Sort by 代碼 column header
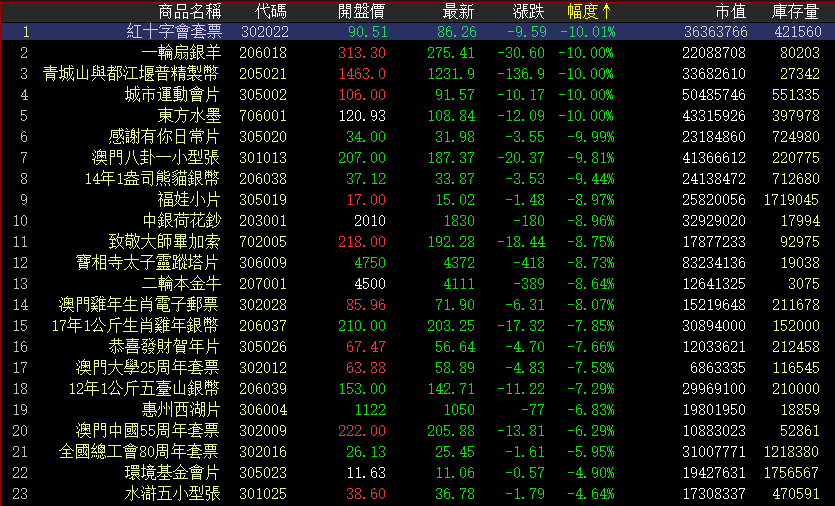This screenshot has height=506, width=835. pos(271,11)
